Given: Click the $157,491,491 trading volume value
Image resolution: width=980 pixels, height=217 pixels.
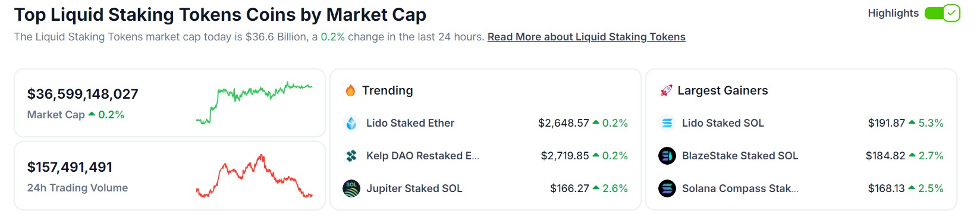Looking at the screenshot, I should tap(70, 167).
